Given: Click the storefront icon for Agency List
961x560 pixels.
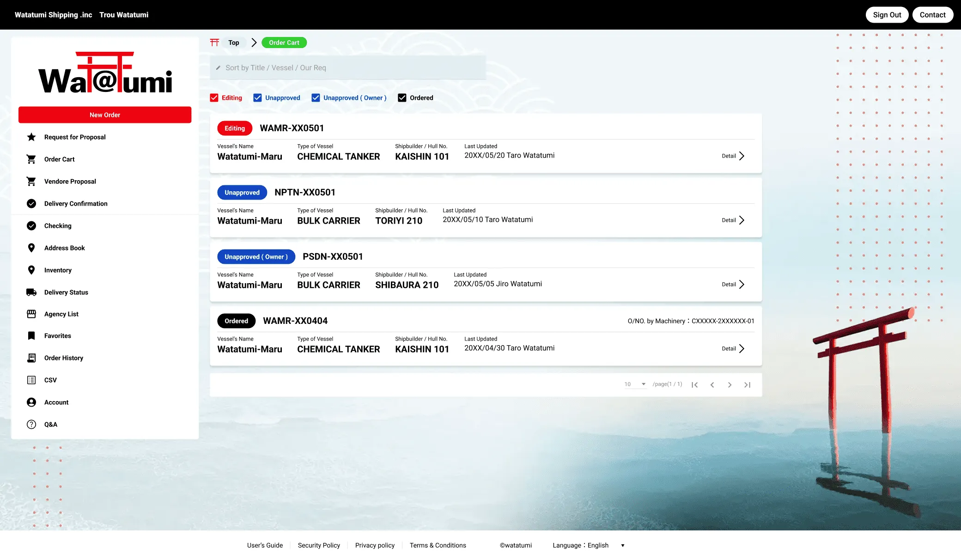Looking at the screenshot, I should coord(31,314).
